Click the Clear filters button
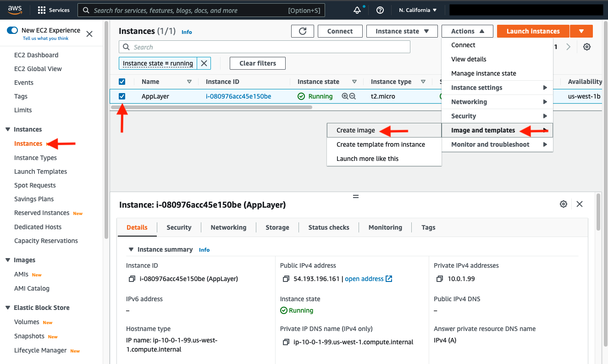Image resolution: width=608 pixels, height=364 pixels. click(x=258, y=63)
